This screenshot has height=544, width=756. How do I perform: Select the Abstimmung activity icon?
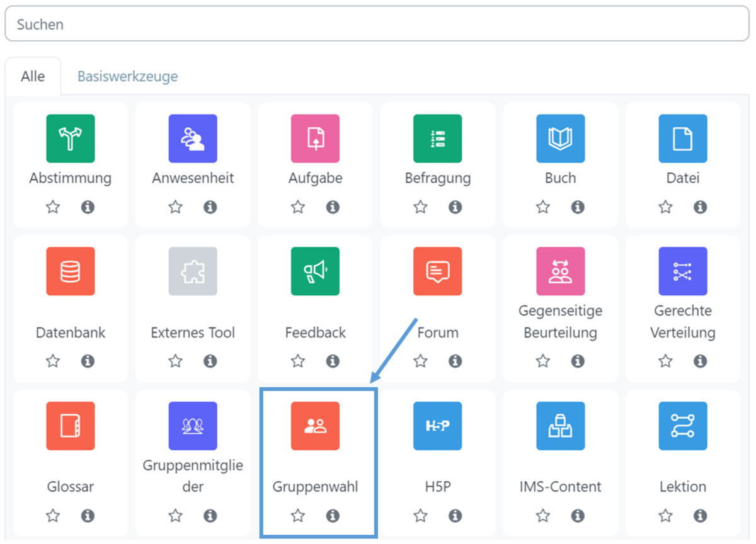(x=71, y=139)
